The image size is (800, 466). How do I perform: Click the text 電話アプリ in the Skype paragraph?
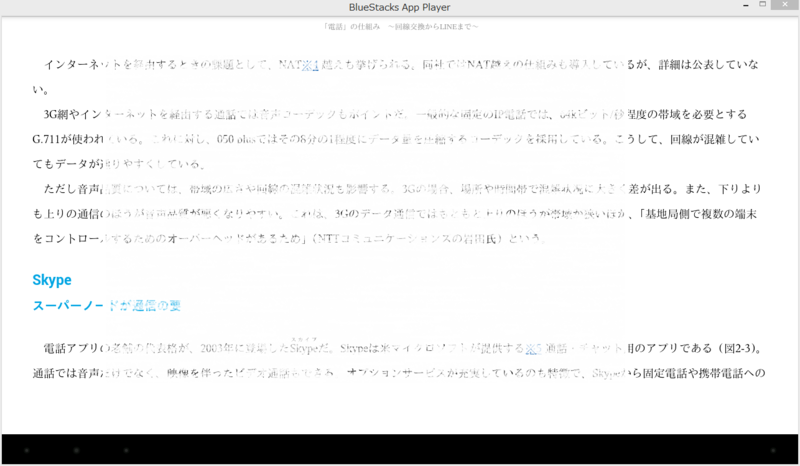coord(70,349)
